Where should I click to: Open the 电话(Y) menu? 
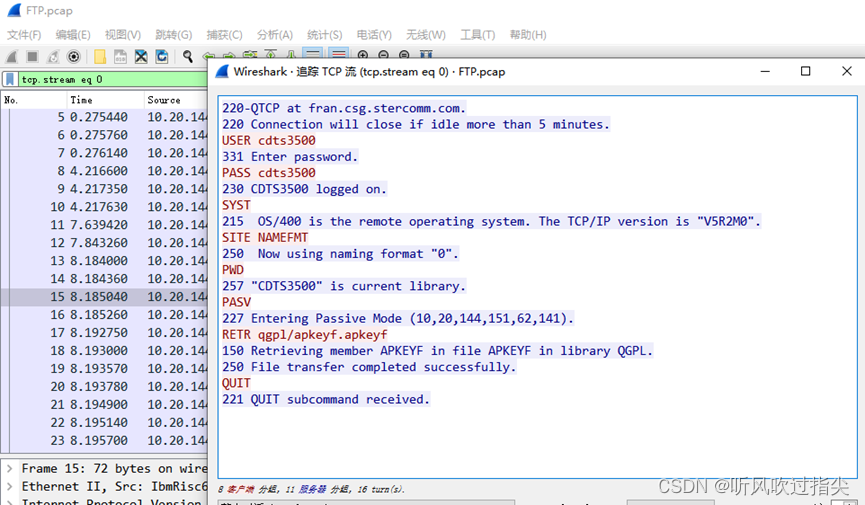click(374, 35)
